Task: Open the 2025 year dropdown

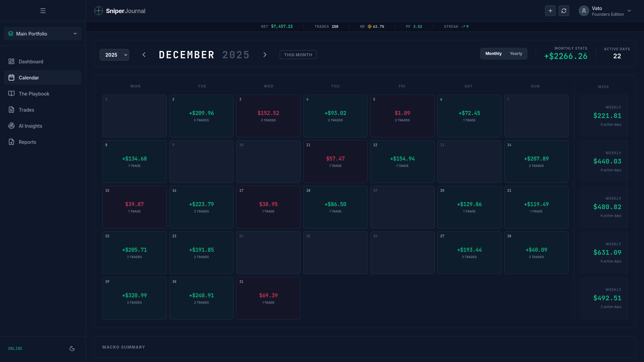Action: (114, 55)
